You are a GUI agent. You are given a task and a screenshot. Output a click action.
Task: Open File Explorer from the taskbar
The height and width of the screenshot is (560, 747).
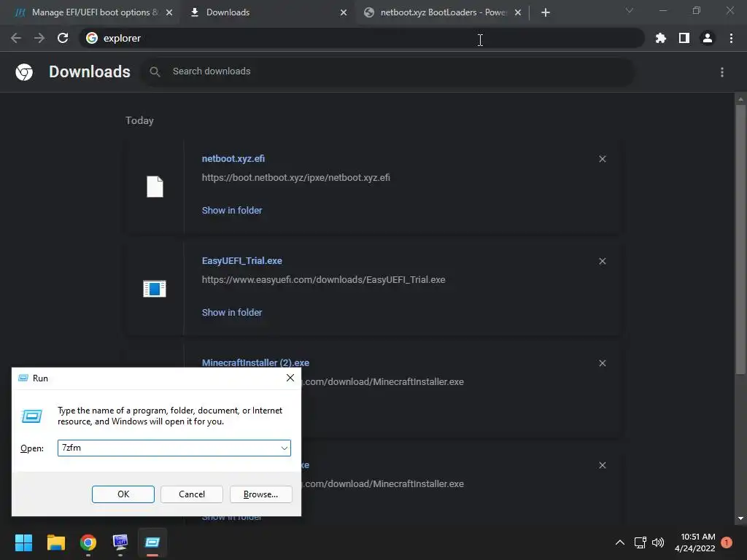[x=55, y=542]
